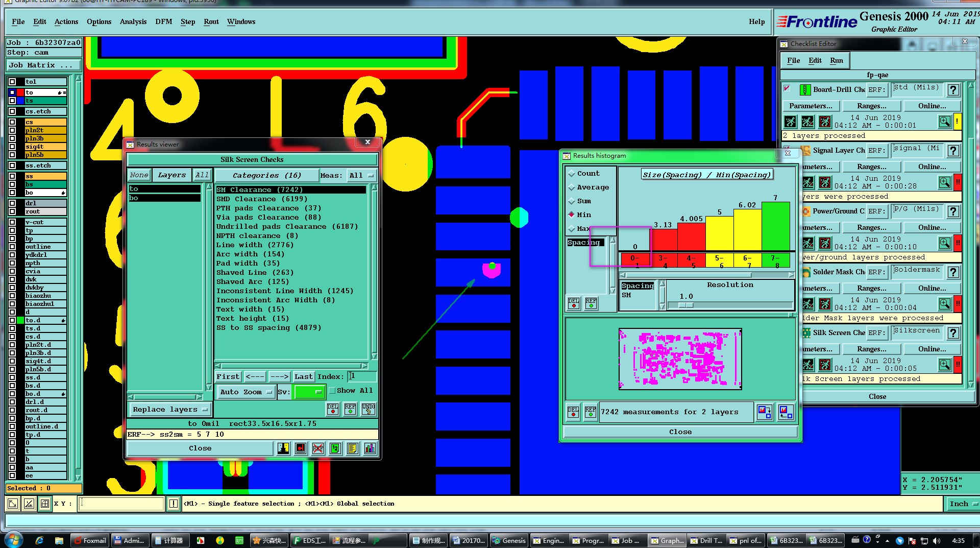Open green Sv severity dropdown
The height and width of the screenshot is (548, 980).
click(x=310, y=392)
